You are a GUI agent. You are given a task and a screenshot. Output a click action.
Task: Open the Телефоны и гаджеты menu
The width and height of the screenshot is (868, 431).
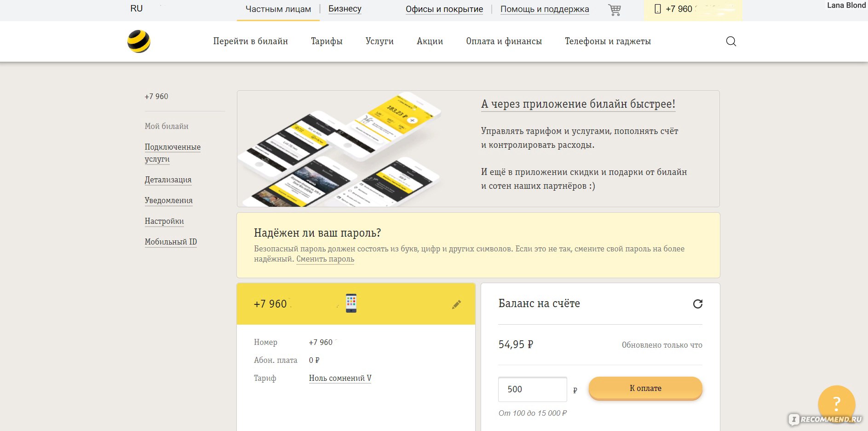[x=608, y=41]
